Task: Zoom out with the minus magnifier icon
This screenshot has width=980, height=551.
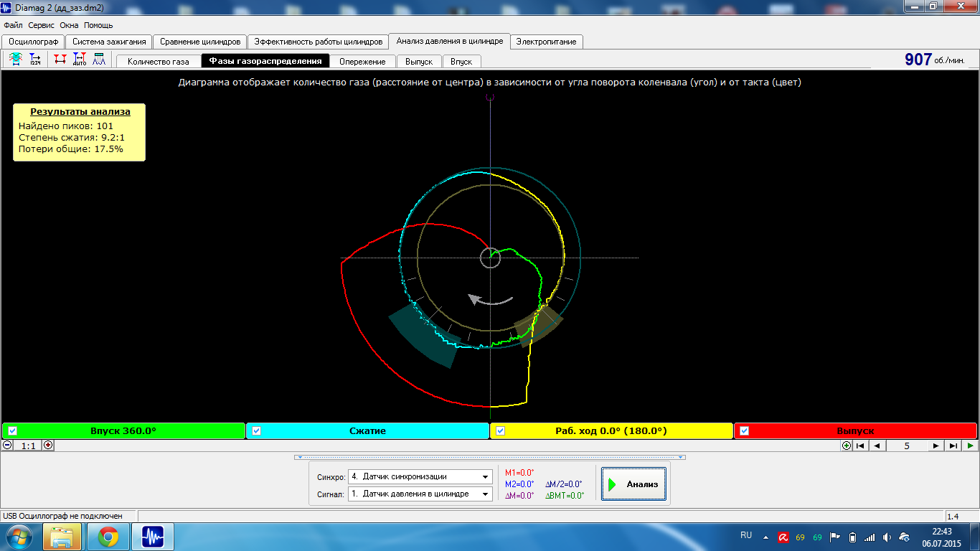Action: [7, 445]
